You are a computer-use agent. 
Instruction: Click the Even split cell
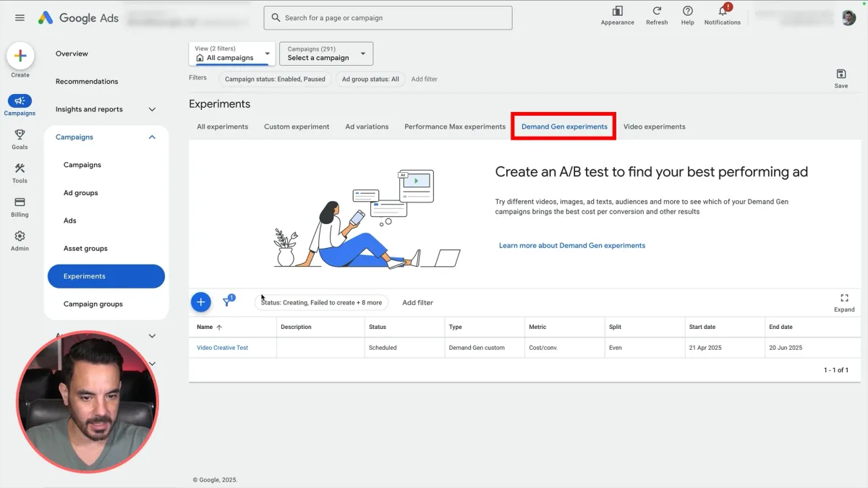pyautogui.click(x=616, y=348)
